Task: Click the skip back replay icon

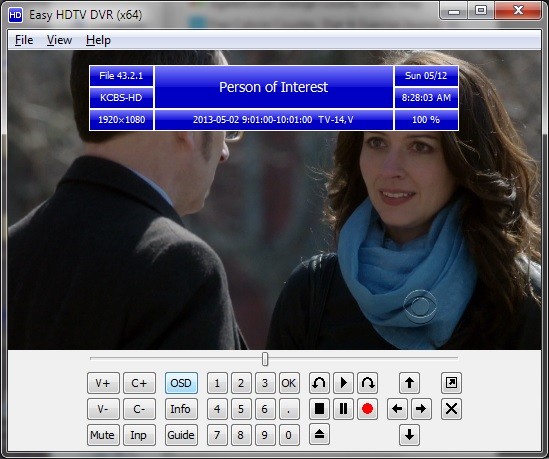Action: pos(319,383)
